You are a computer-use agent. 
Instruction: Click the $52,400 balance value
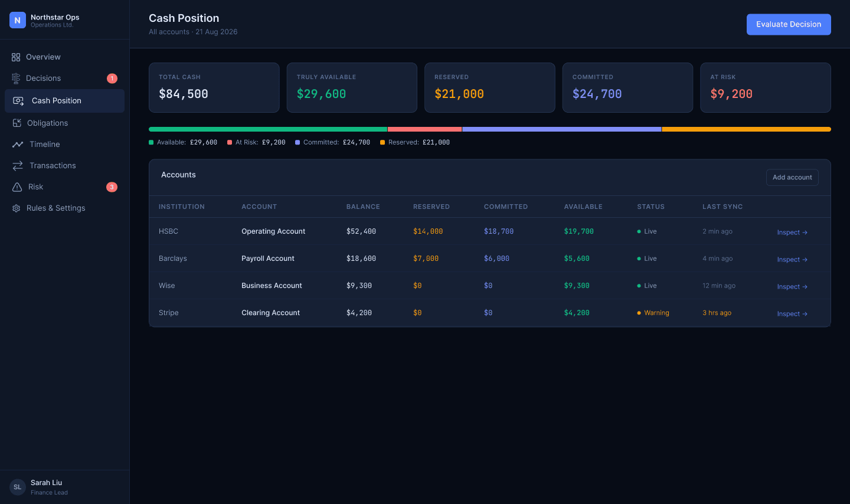pyautogui.click(x=361, y=231)
